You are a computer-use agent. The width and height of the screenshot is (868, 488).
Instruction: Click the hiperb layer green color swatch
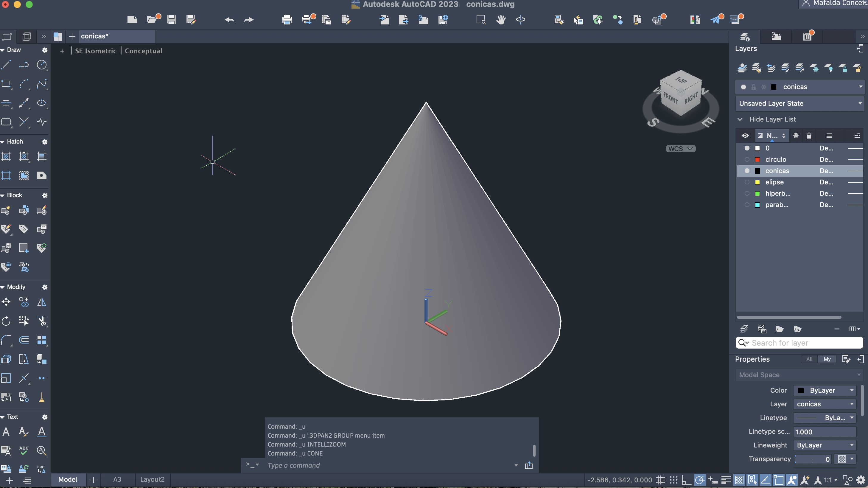(x=757, y=193)
